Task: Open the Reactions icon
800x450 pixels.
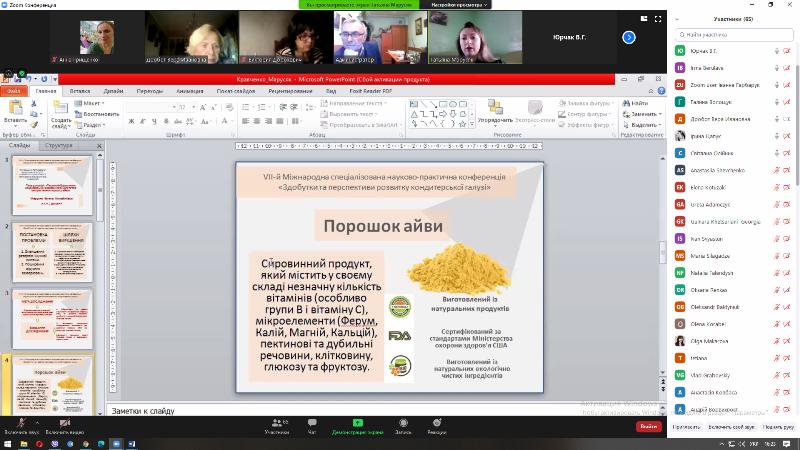Action: point(436,424)
